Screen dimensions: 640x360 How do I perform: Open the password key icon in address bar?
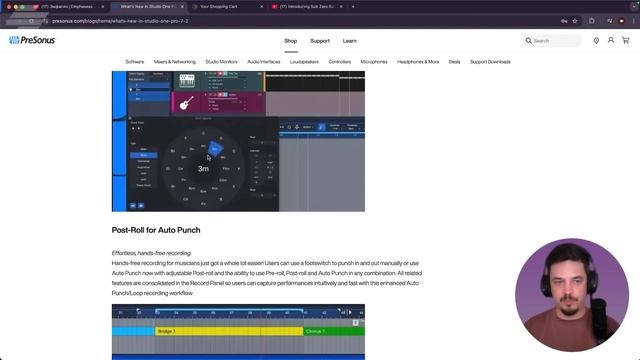pos(564,21)
